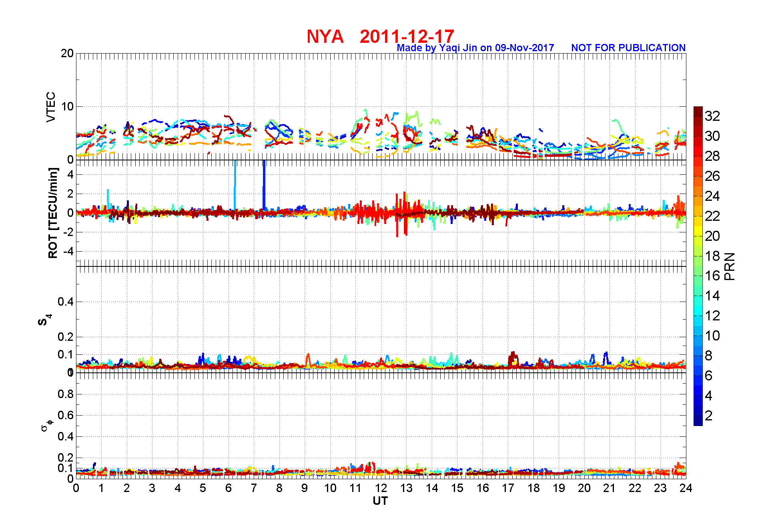This screenshot has height=532, width=762.
Task: Select the VTEC axis tick label 10
Action: 67,106
